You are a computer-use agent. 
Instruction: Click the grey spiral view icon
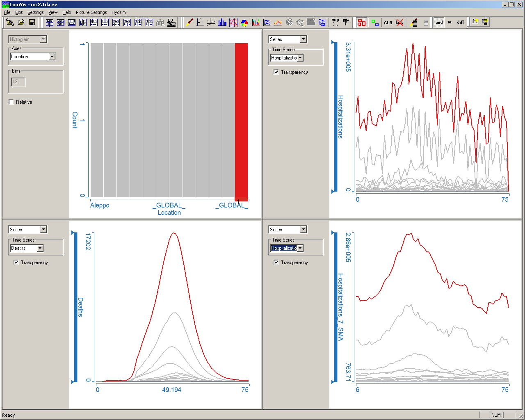[289, 23]
